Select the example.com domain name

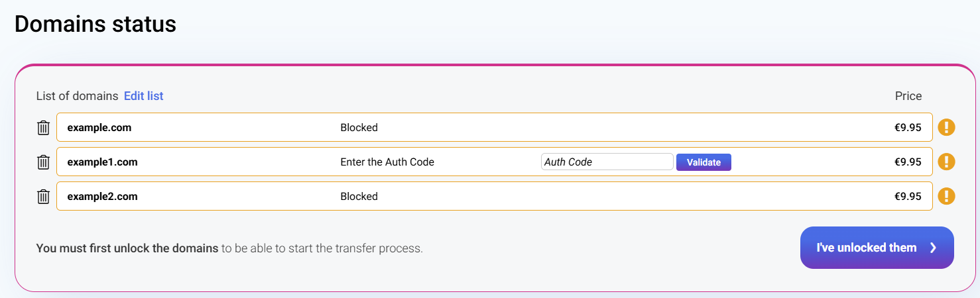99,128
